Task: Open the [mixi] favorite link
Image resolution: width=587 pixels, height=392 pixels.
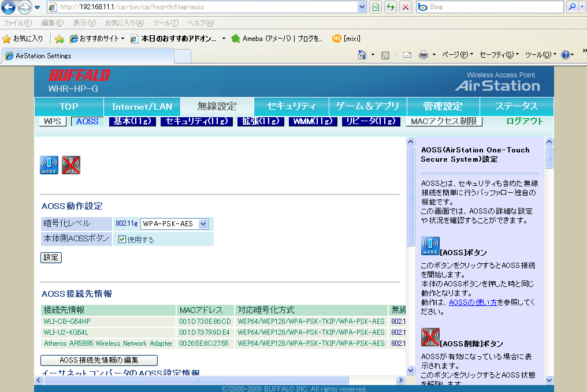Action: tap(346, 39)
